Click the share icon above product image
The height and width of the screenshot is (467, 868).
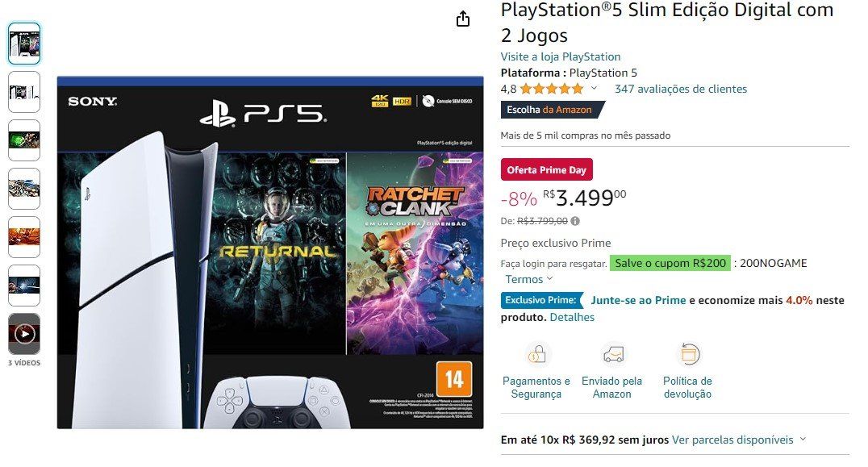coord(463,19)
